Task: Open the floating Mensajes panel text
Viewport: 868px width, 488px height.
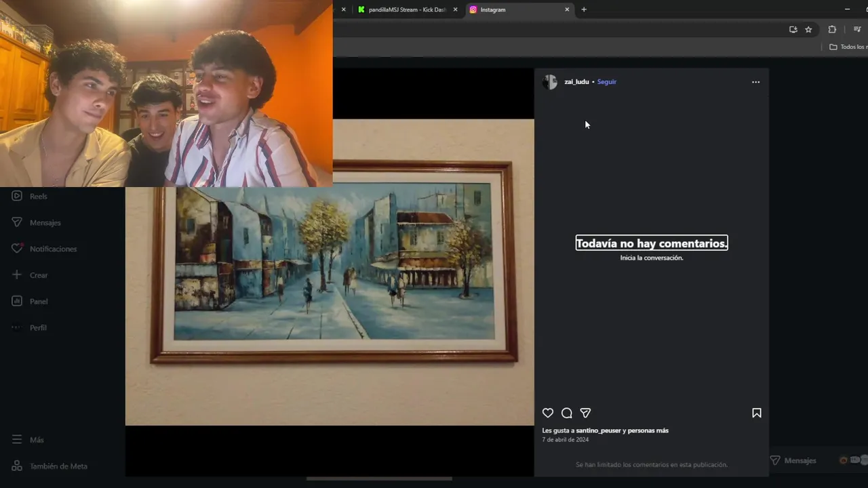Action: click(800, 461)
